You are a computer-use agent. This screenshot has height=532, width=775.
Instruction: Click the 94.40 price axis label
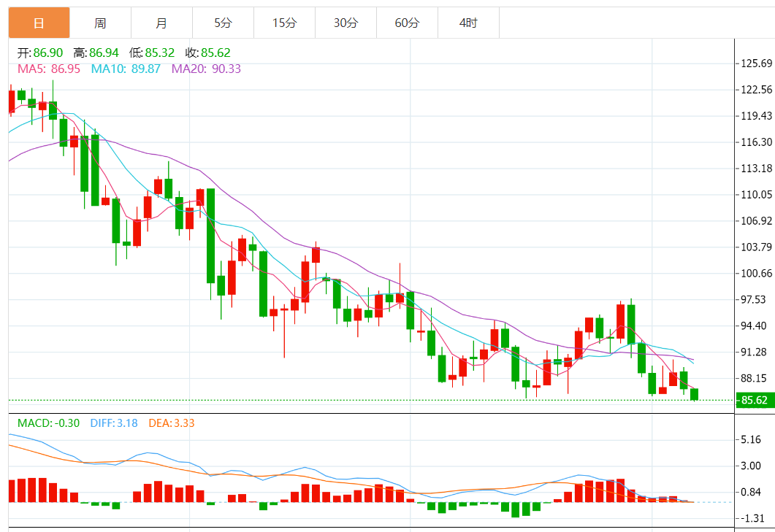(x=753, y=326)
